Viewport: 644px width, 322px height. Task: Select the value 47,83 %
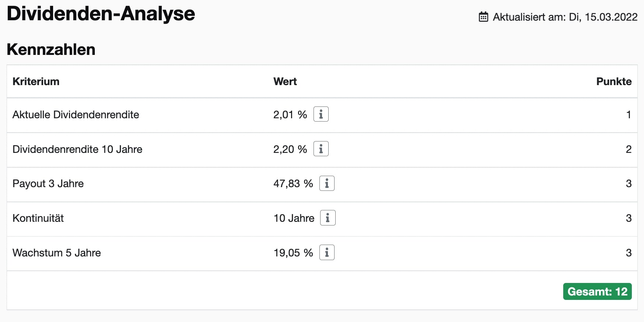tap(293, 183)
